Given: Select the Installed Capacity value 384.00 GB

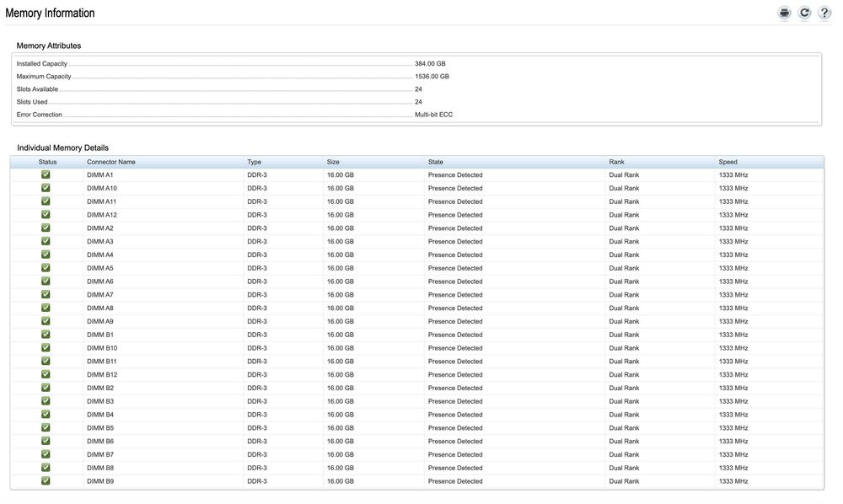Looking at the screenshot, I should (430, 63).
